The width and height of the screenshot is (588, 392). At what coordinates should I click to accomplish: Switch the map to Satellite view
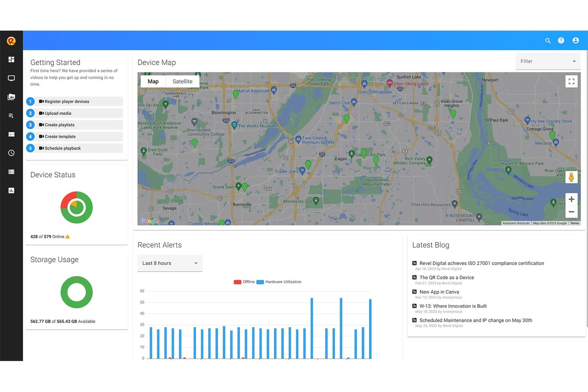[x=182, y=81]
